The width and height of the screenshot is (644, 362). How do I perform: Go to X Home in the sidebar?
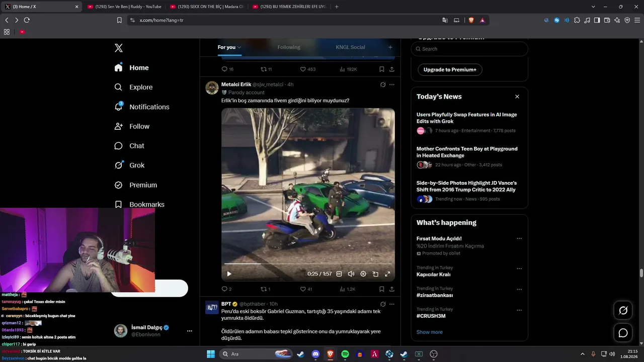click(132, 68)
